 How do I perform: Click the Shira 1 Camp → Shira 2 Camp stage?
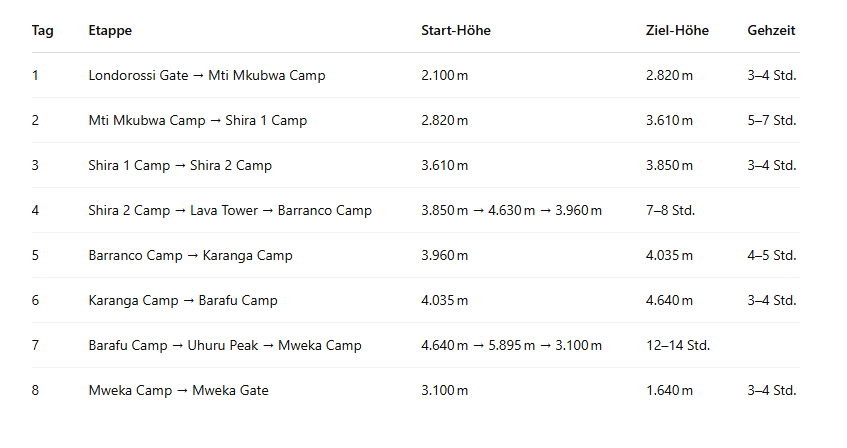[x=180, y=165]
